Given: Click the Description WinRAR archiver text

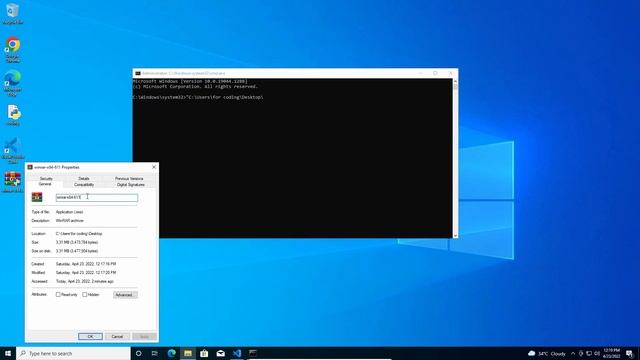Looking at the screenshot, I should point(69,221).
